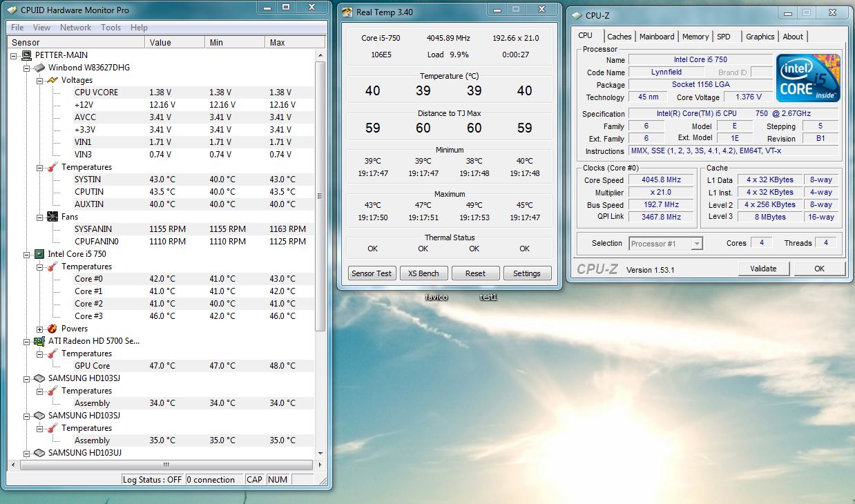The height and width of the screenshot is (504, 855).
Task: Click the Core Speed 4045.8 MHz field in CPU-Z
Action: point(662,180)
